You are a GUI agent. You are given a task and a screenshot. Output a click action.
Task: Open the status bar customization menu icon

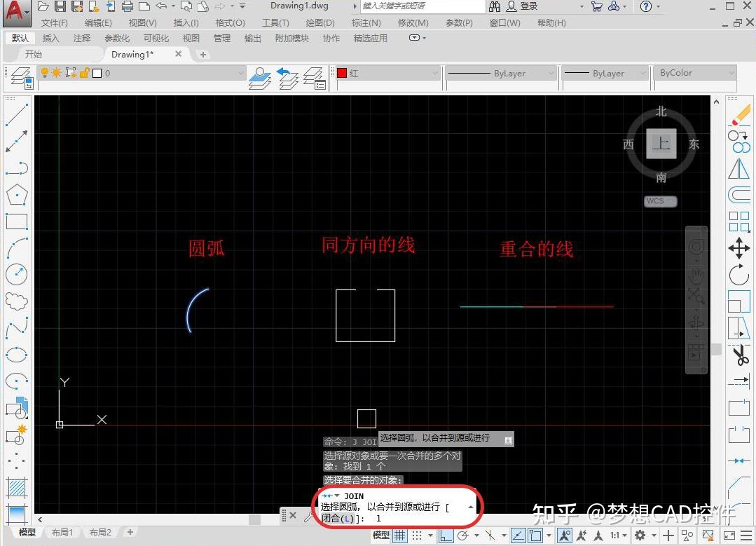pyautogui.click(x=746, y=535)
